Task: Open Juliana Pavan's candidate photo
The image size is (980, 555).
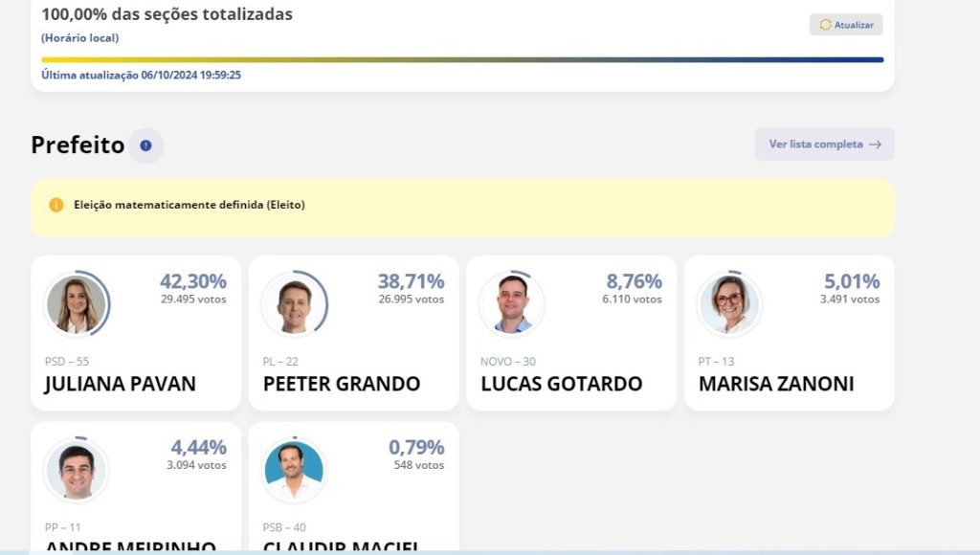Action: (77, 304)
